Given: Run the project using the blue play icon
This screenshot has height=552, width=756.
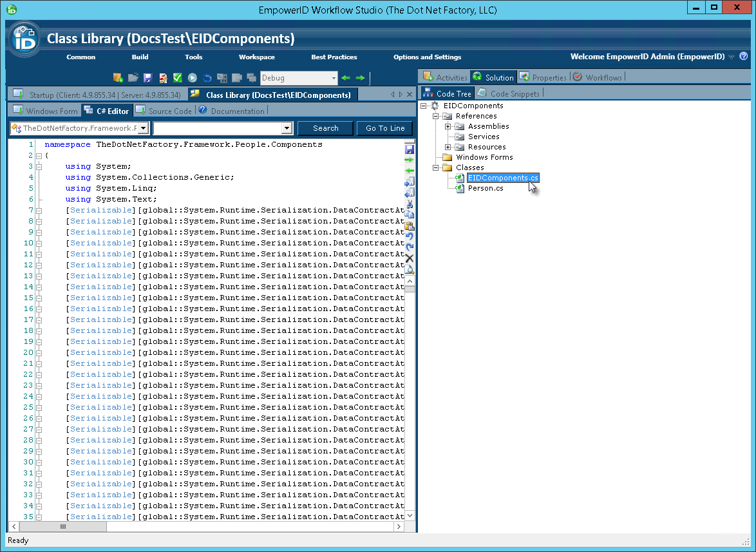Looking at the screenshot, I should (x=192, y=78).
